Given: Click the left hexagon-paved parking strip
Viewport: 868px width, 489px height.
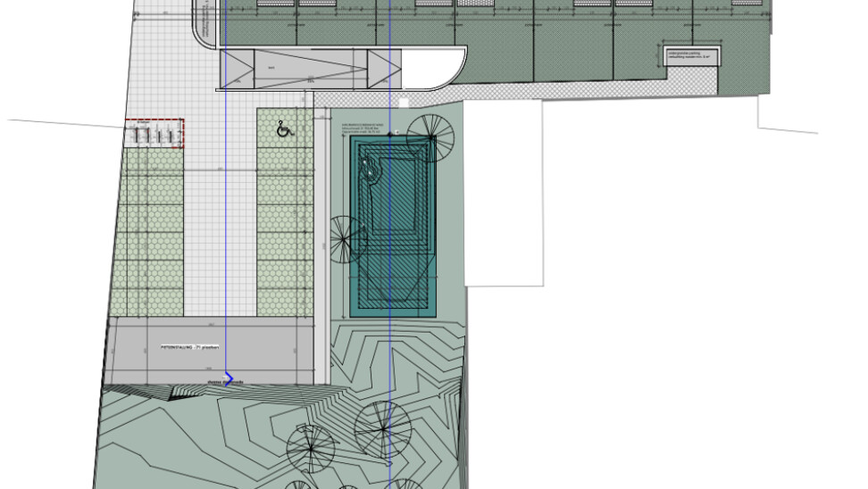Looking at the screenshot, I should (x=152, y=232).
